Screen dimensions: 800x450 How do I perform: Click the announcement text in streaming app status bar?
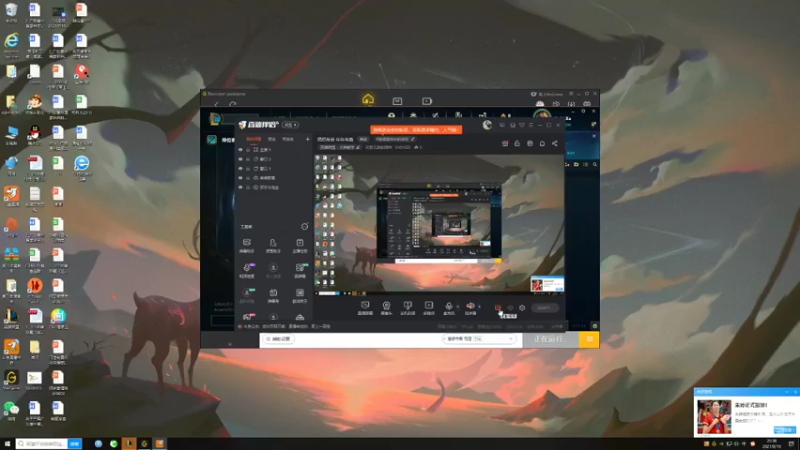point(287,326)
